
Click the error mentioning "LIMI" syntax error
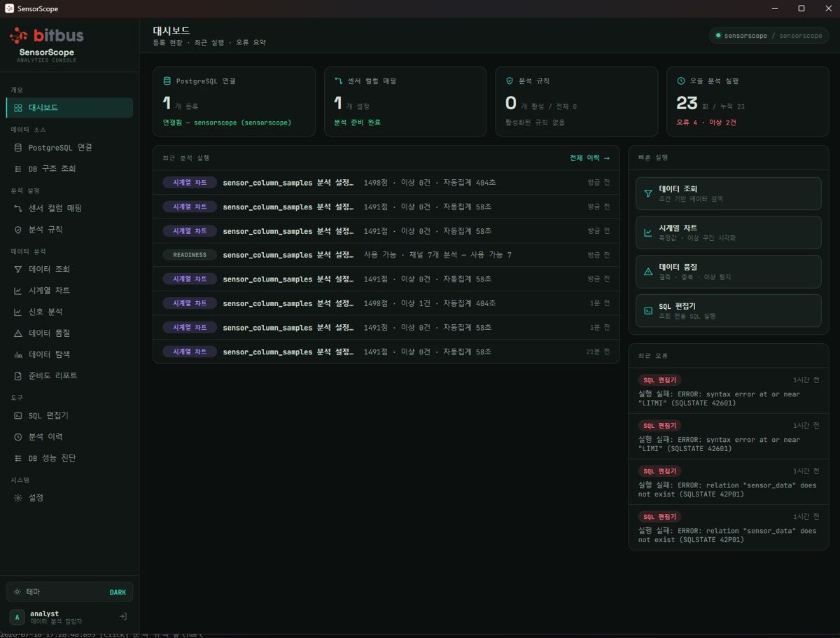pyautogui.click(x=728, y=436)
